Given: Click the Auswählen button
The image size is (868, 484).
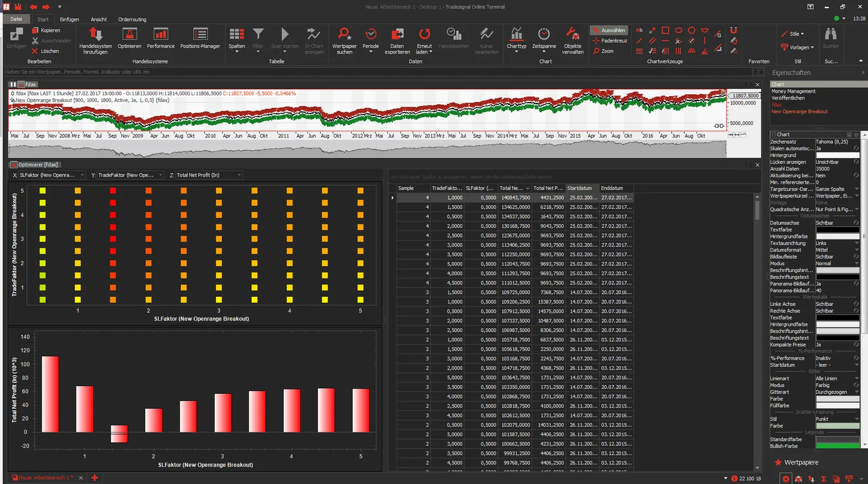Looking at the screenshot, I should point(609,30).
